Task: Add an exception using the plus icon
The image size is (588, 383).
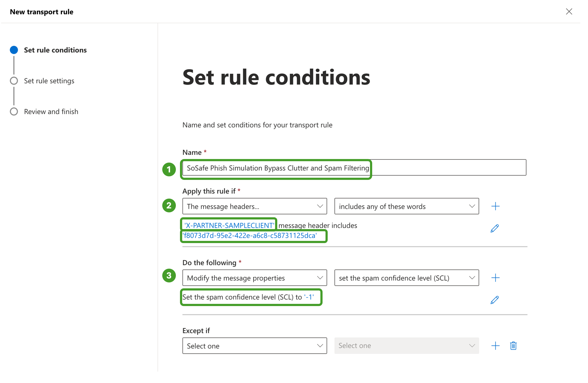Action: pyautogui.click(x=495, y=345)
